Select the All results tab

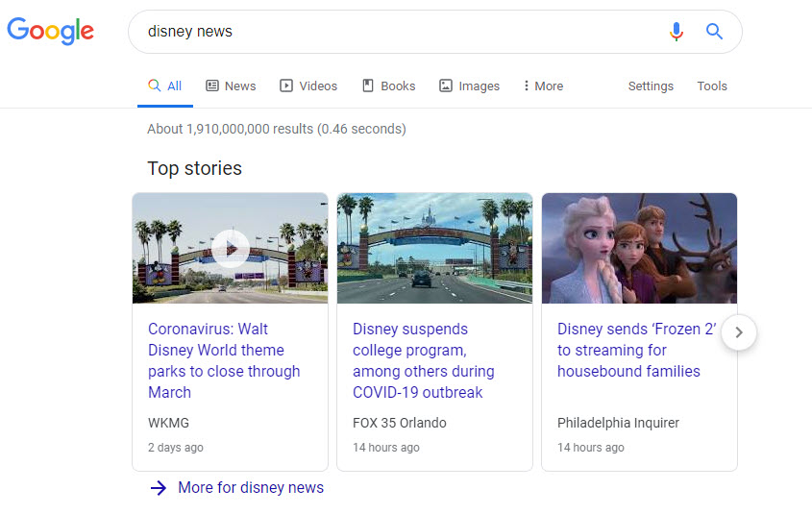point(165,86)
